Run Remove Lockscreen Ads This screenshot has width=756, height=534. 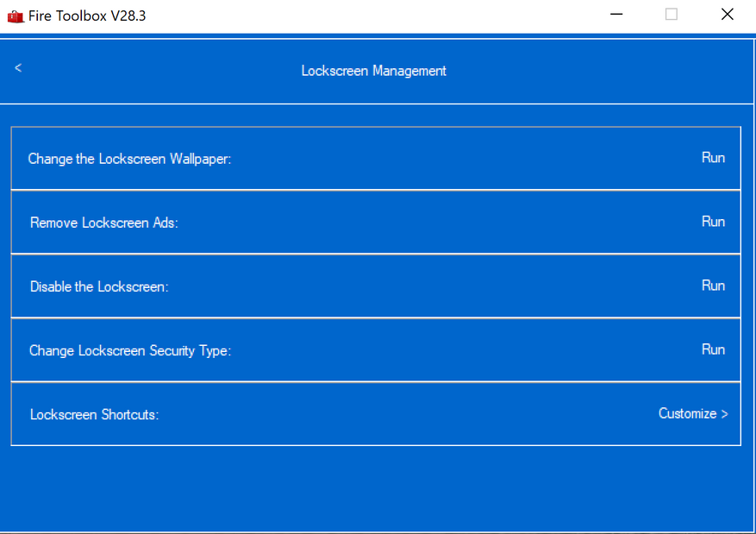pyautogui.click(x=713, y=222)
